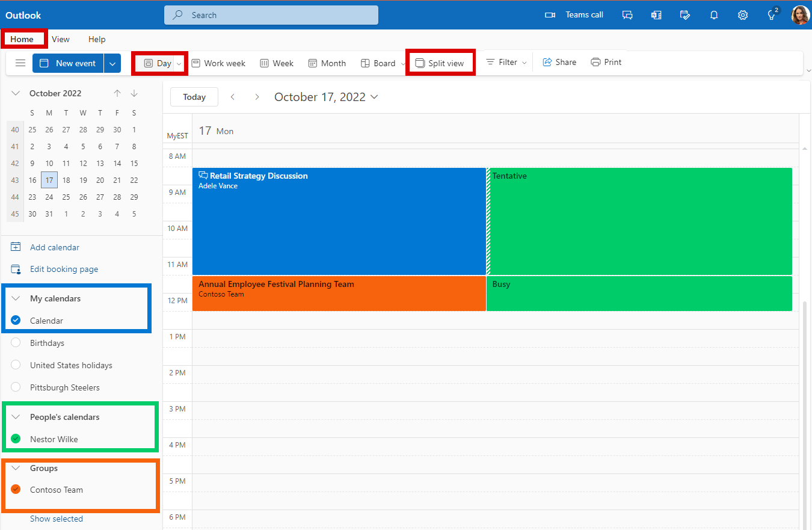This screenshot has height=530, width=812.
Task: Select October 31 in mini calendar
Action: coord(49,214)
